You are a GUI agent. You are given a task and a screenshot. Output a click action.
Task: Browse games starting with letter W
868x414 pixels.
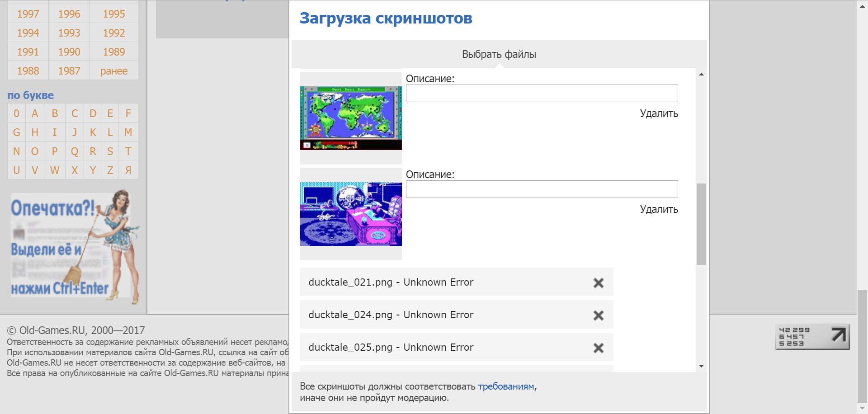[x=55, y=170]
